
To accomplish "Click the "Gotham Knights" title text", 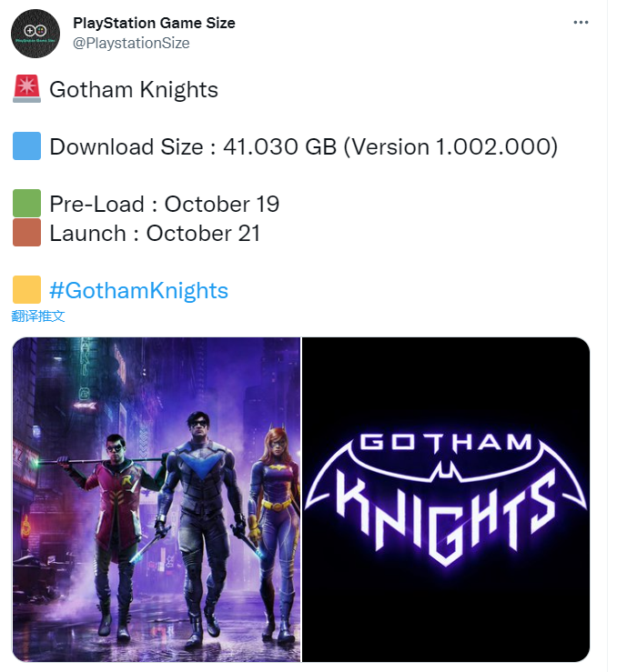I will (134, 90).
